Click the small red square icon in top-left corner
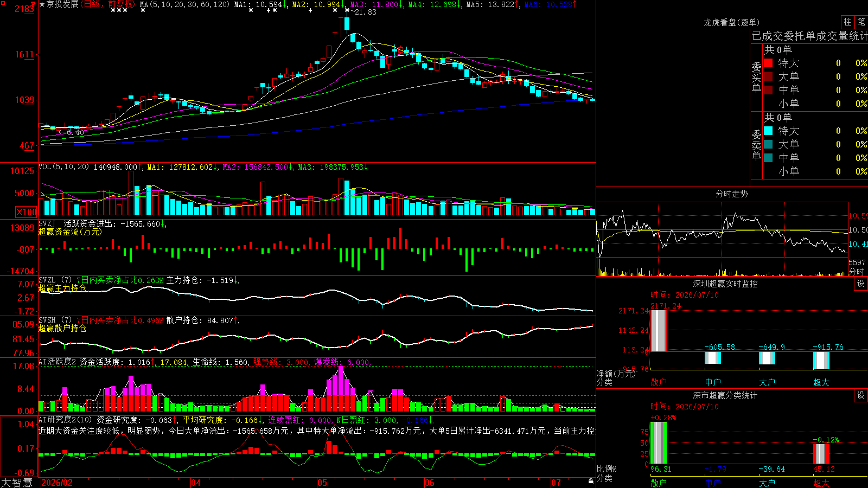 [2, 2]
